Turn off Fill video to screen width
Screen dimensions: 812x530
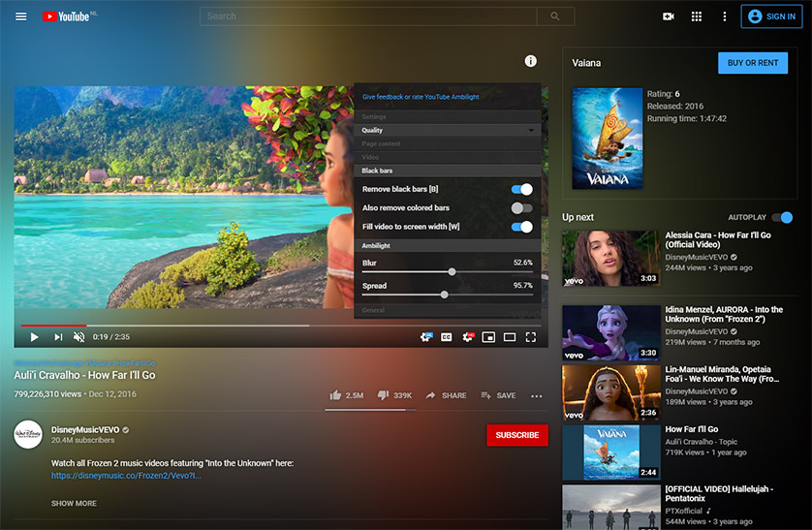(x=521, y=227)
